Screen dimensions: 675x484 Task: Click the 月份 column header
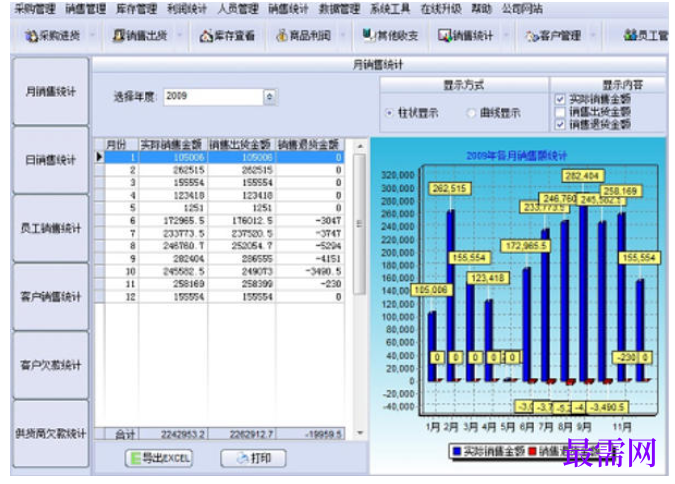tap(121, 145)
